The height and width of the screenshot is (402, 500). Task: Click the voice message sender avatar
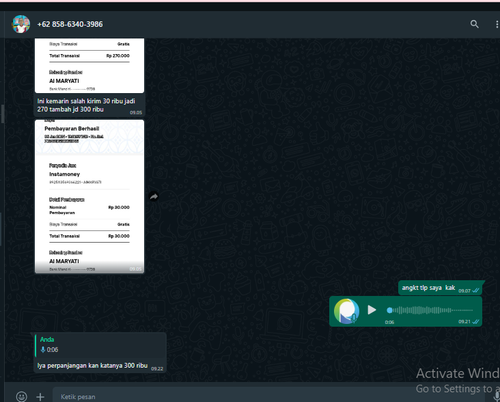(x=347, y=311)
